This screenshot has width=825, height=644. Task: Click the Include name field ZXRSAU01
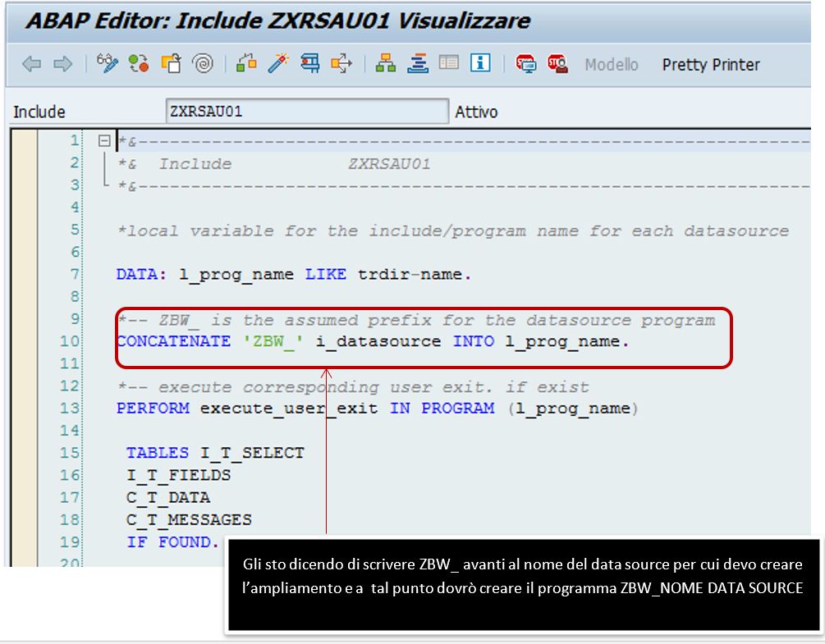coord(307,111)
